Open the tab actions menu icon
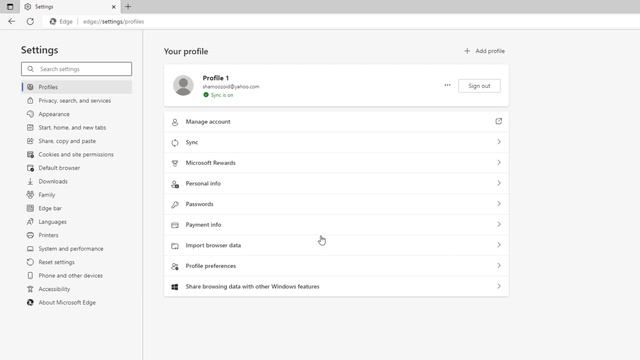The image size is (640, 360). point(10,7)
